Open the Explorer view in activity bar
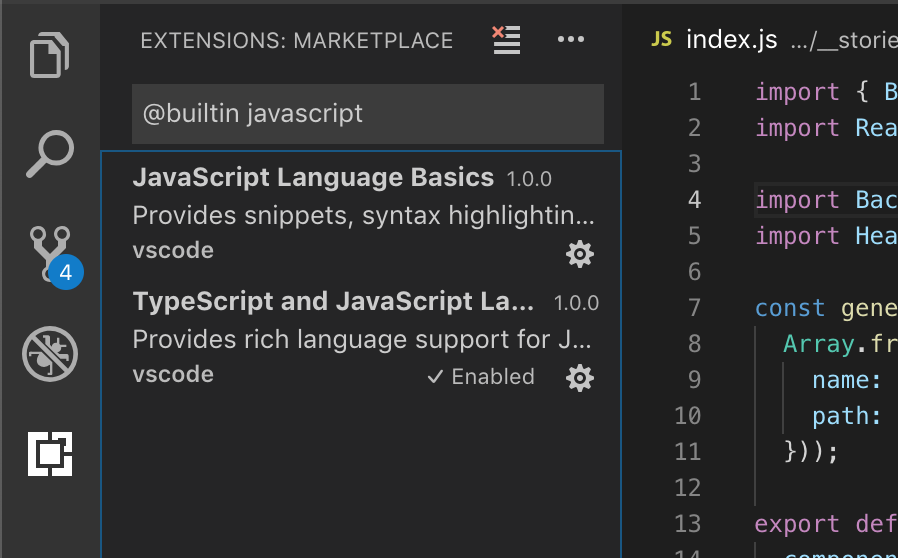Image resolution: width=898 pixels, height=558 pixels. (50, 55)
